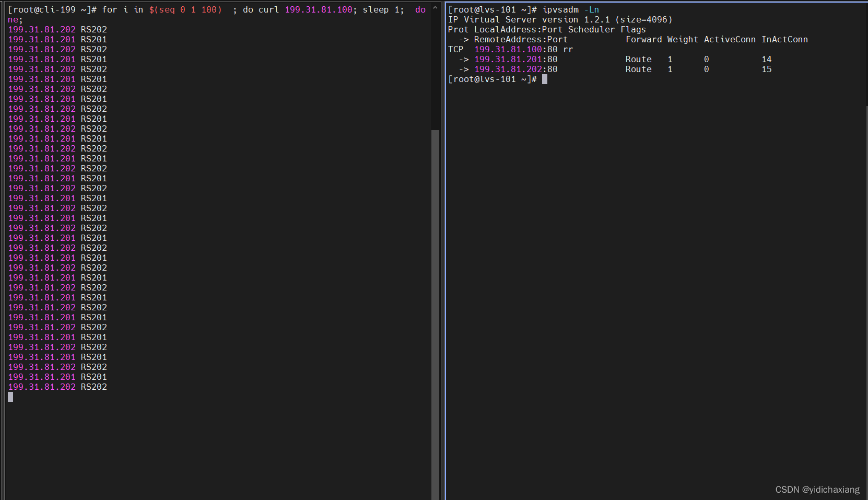Click the (size=4096) text

coord(644,20)
